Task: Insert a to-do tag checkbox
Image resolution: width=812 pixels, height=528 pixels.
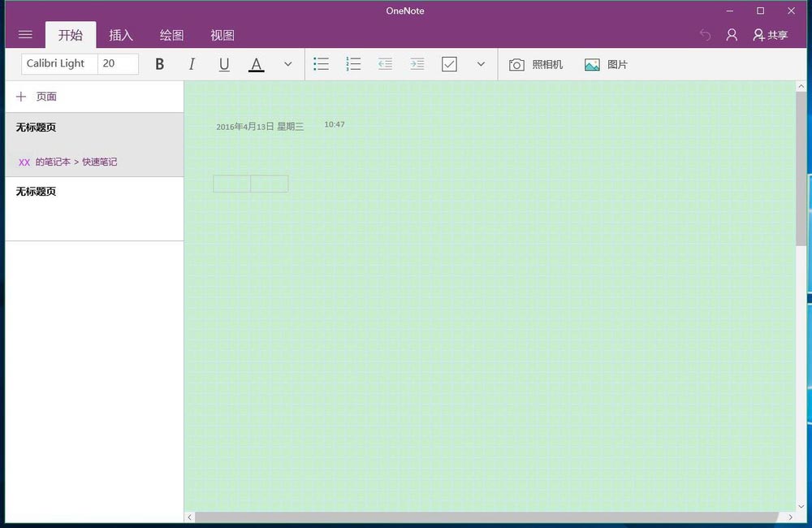Action: point(449,63)
